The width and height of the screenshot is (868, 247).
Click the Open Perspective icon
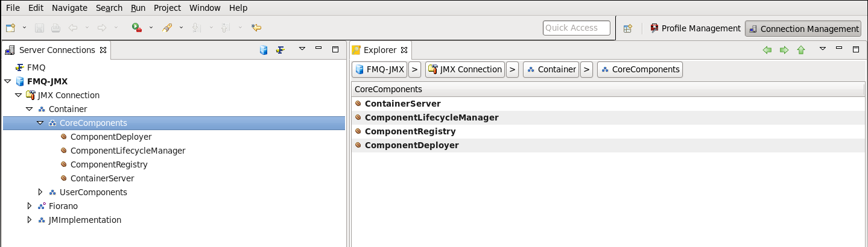coord(627,28)
